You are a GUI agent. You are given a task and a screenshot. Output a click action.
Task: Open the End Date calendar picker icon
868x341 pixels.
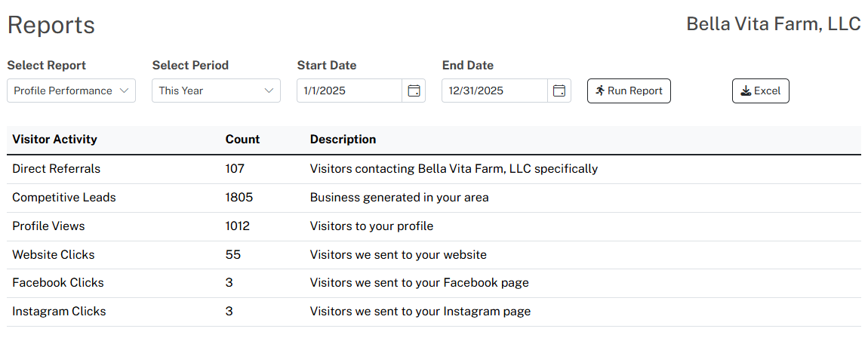pos(559,91)
